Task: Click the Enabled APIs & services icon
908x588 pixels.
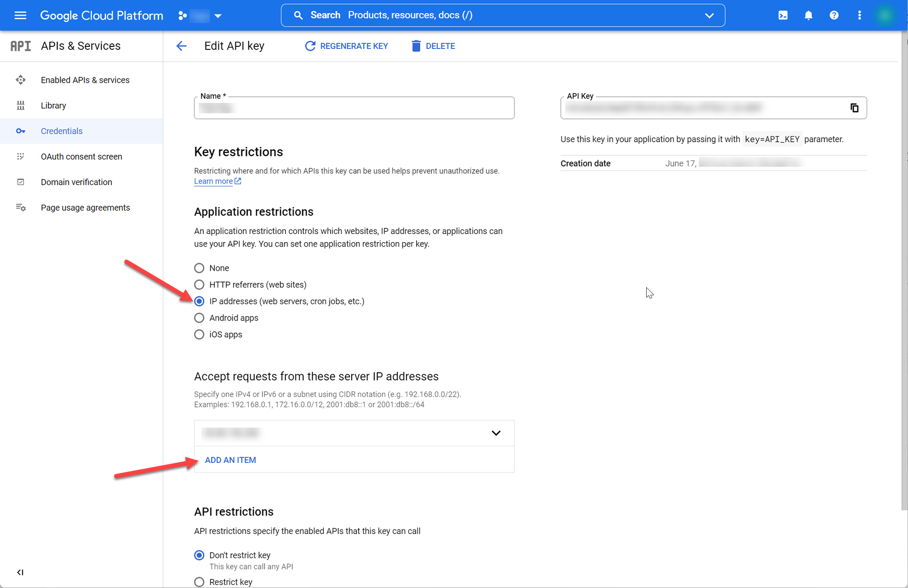Action: click(21, 80)
